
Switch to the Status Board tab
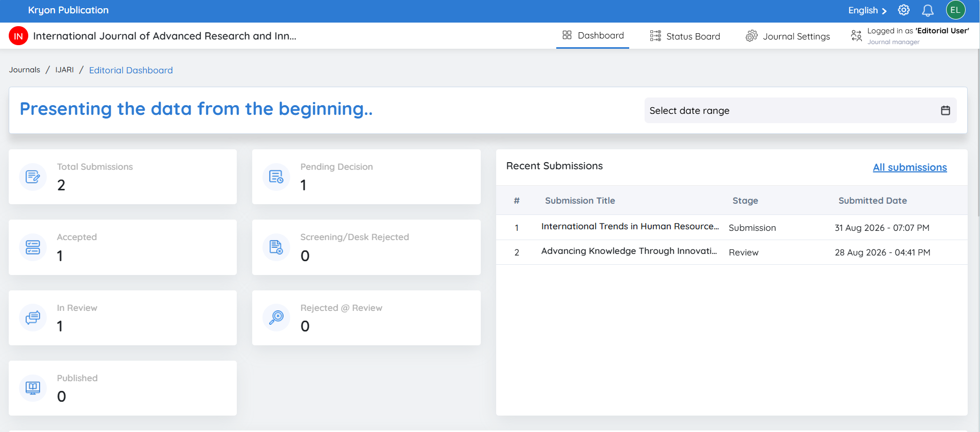(685, 36)
